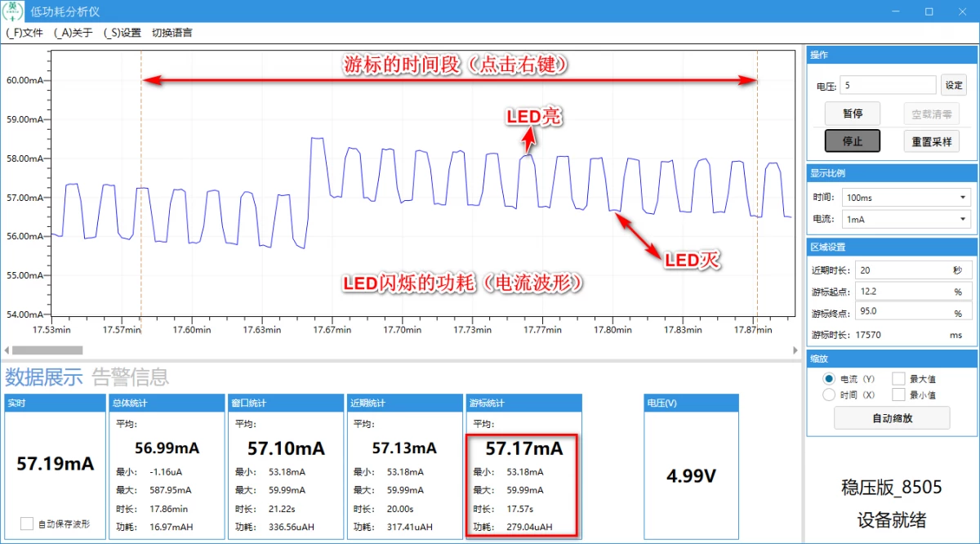980x544 pixels.
Task: Click the 空载清零 button
Action: click(931, 114)
